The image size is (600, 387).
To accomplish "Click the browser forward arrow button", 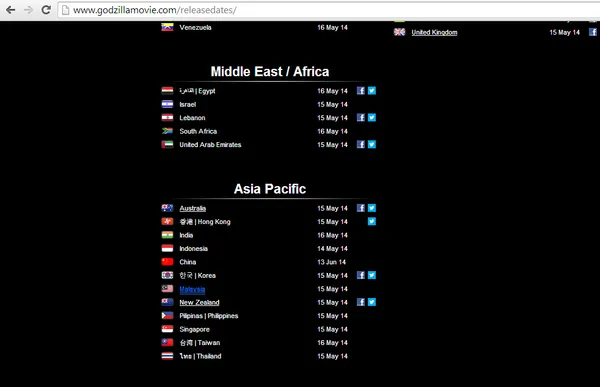I will 28,10.
